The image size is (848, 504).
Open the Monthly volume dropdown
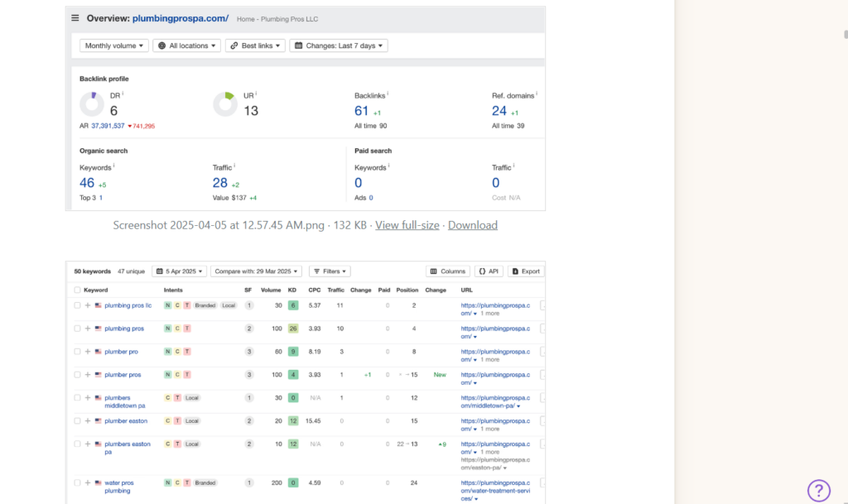pyautogui.click(x=114, y=46)
